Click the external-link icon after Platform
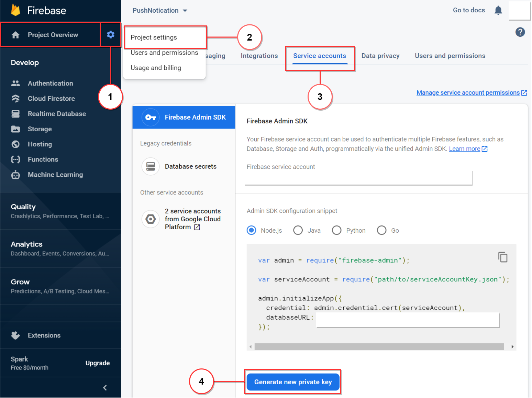The image size is (532, 398). click(x=197, y=227)
